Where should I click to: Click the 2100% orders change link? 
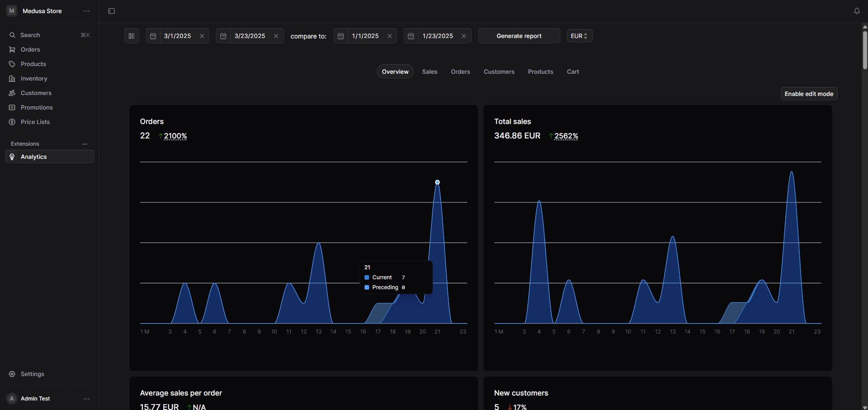click(x=175, y=136)
